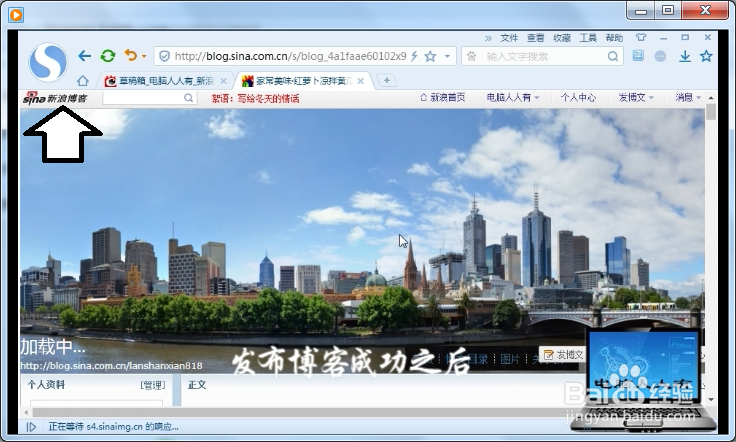Click the skin shirt icon
This screenshot has height=442, width=736.
pos(641,38)
